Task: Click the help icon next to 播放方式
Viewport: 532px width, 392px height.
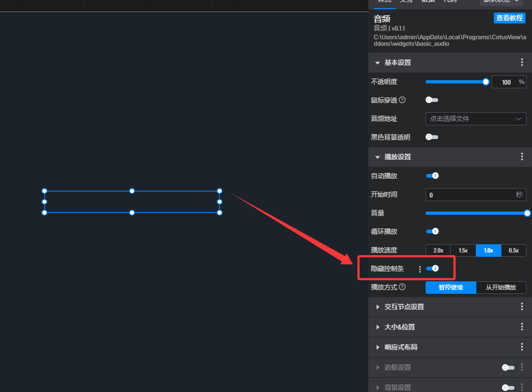Action: tap(402, 287)
